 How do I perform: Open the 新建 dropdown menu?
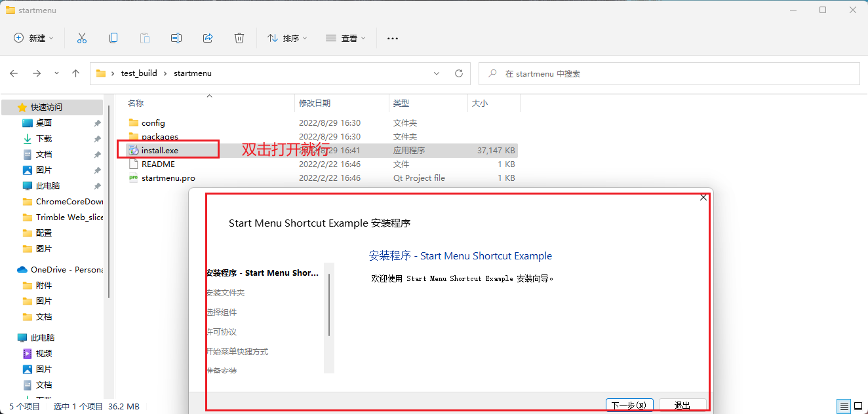(34, 38)
